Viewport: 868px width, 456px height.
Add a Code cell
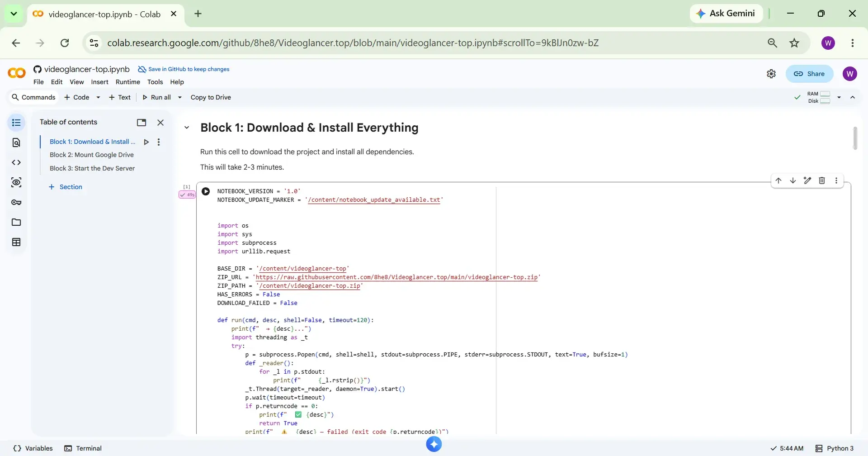[x=77, y=97]
